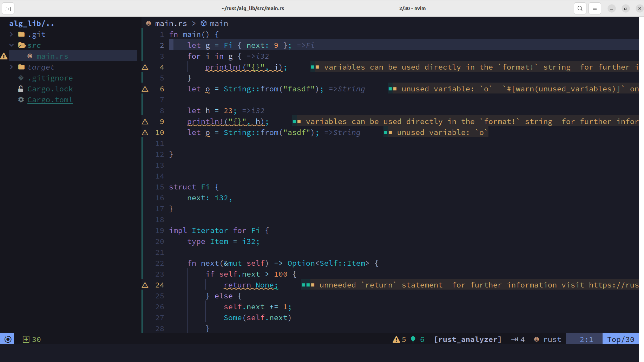Click the cursor position '2:1'
Image resolution: width=644 pixels, height=362 pixels.
(586, 340)
